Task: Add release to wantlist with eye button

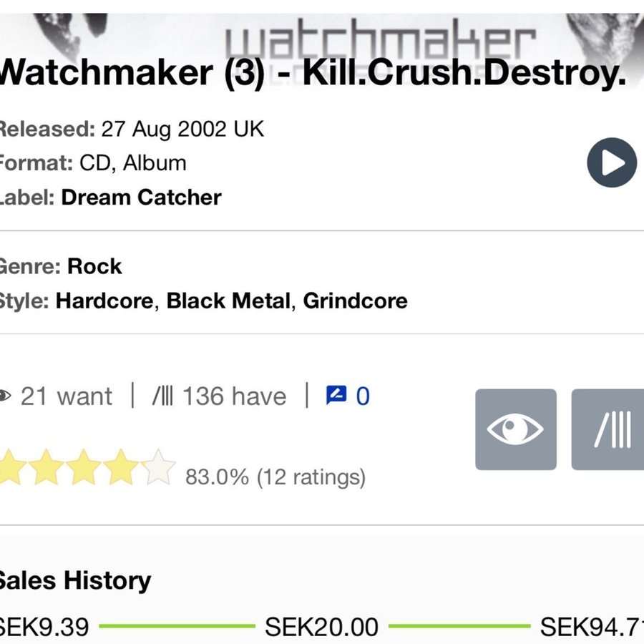Action: pos(515,429)
